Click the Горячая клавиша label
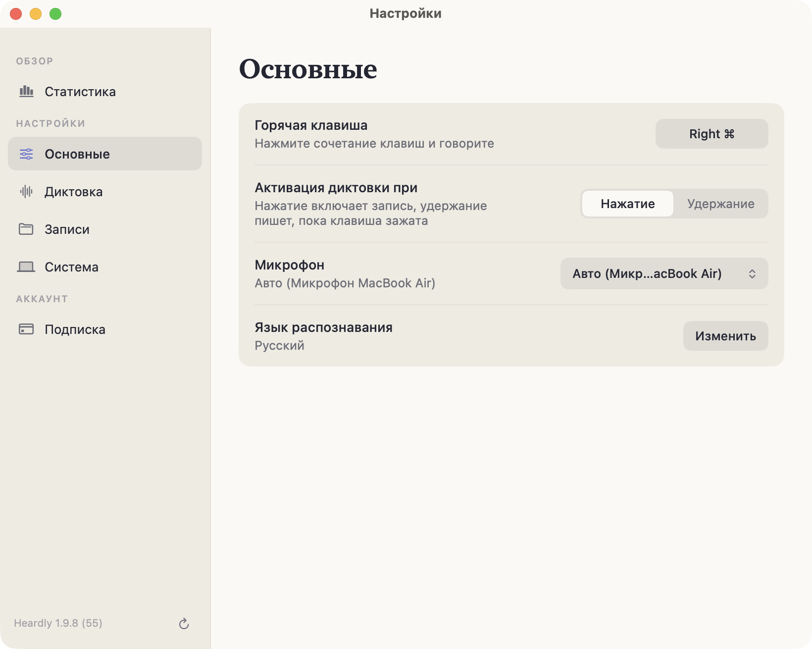The image size is (812, 649). click(x=311, y=125)
